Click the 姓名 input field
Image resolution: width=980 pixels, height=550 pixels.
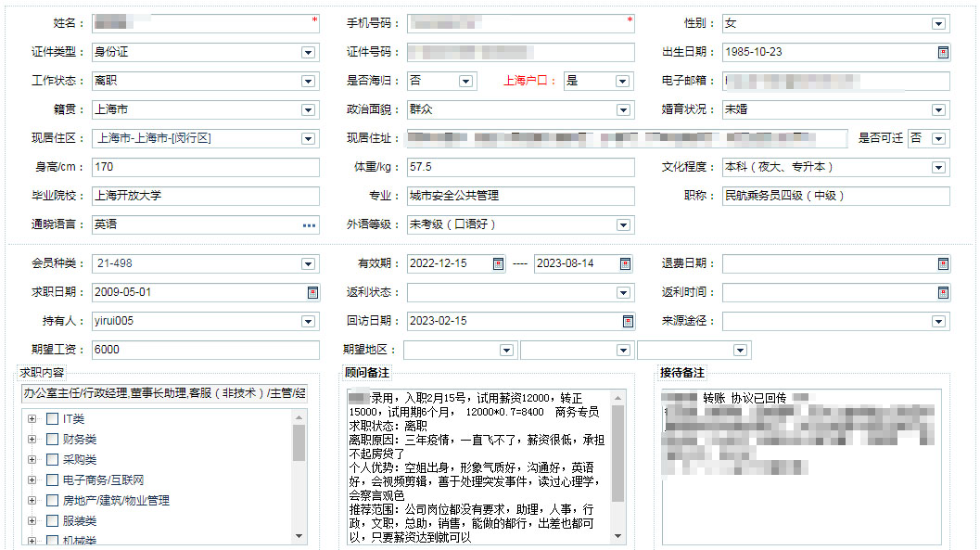(x=206, y=24)
